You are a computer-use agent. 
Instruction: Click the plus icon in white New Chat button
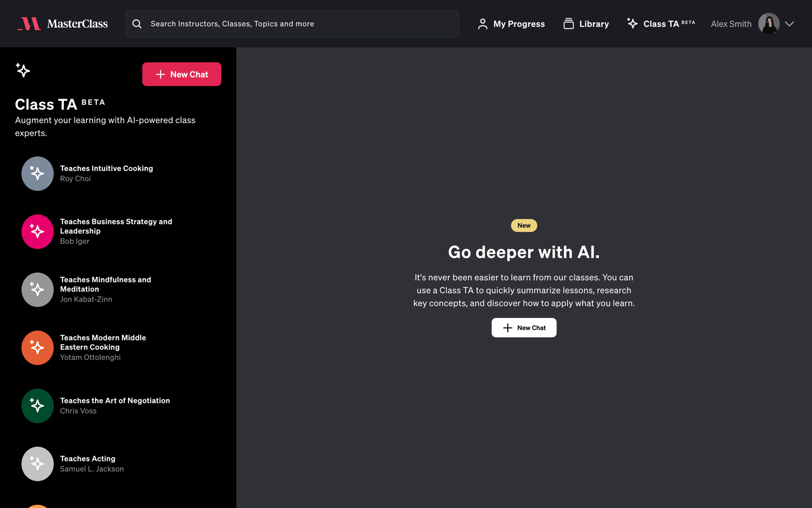pos(507,328)
